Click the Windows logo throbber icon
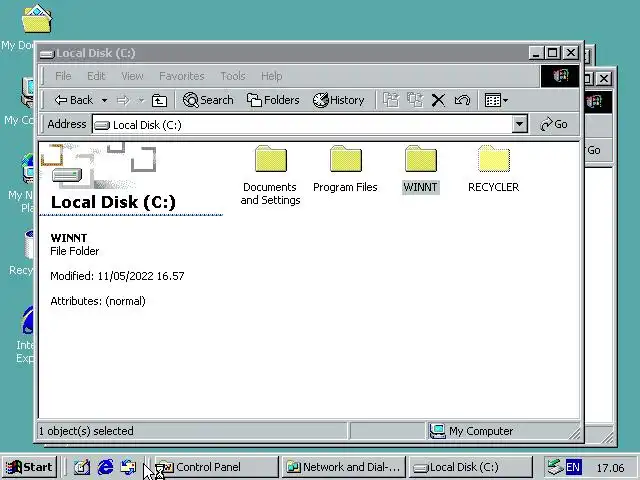 pyautogui.click(x=560, y=76)
